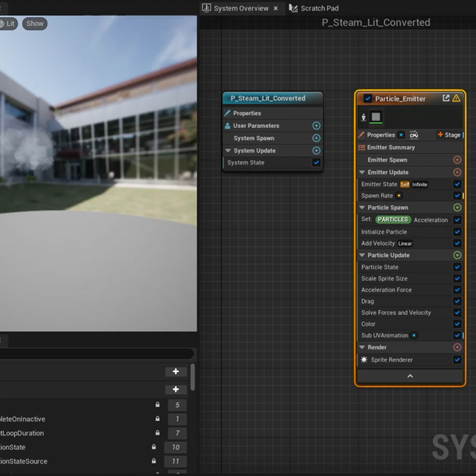This screenshot has width=476, height=476.
Task: Add module to Emitter Spawn section
Action: (x=457, y=160)
